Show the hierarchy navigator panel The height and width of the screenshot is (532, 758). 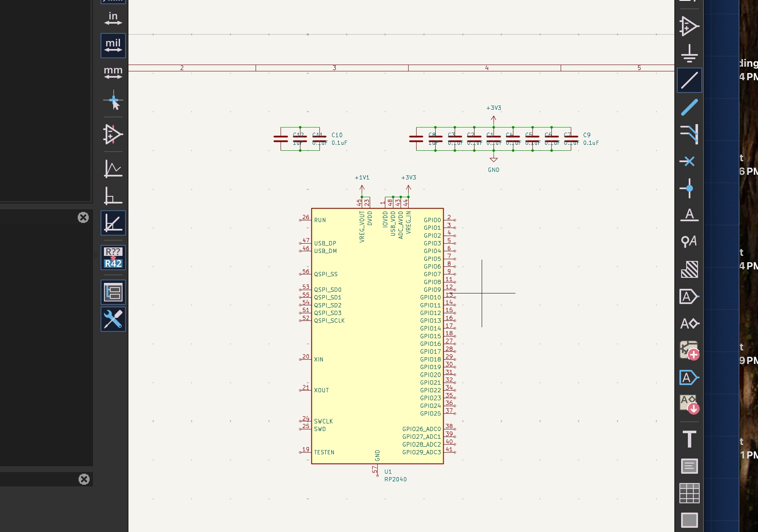coord(113,292)
